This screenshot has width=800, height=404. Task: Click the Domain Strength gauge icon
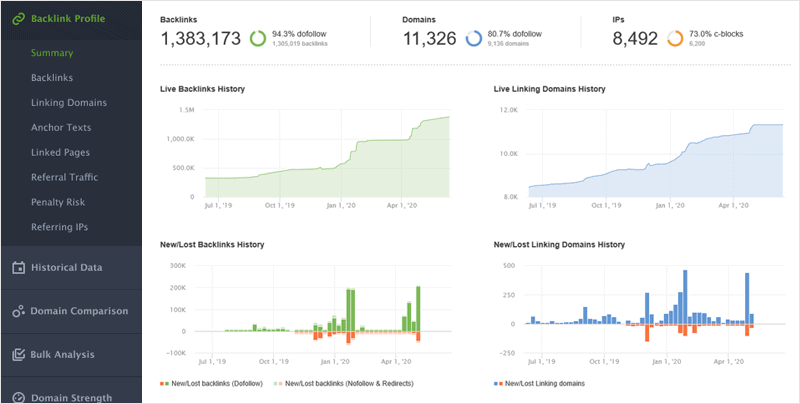pos(18,398)
